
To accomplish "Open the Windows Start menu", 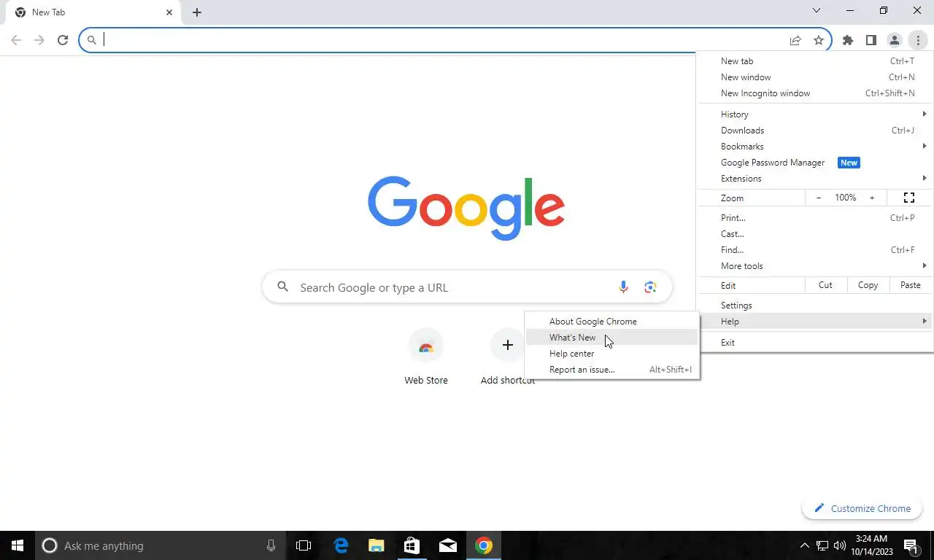I will [18, 545].
